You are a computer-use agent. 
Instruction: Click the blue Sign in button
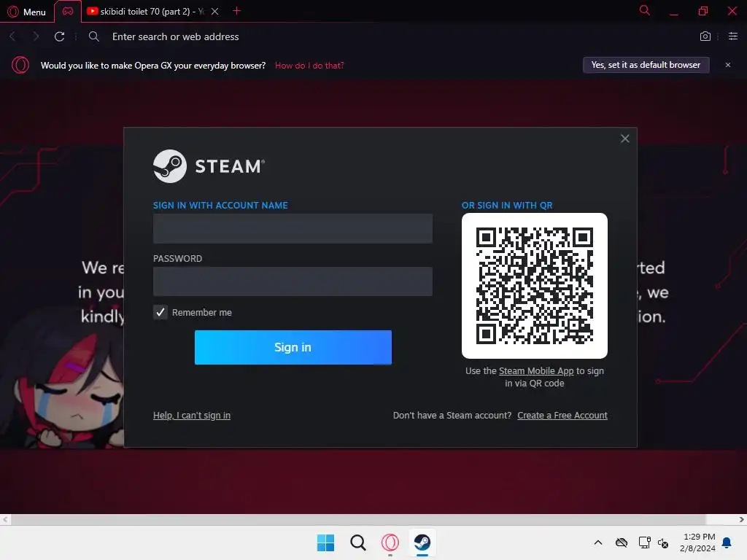click(x=293, y=348)
